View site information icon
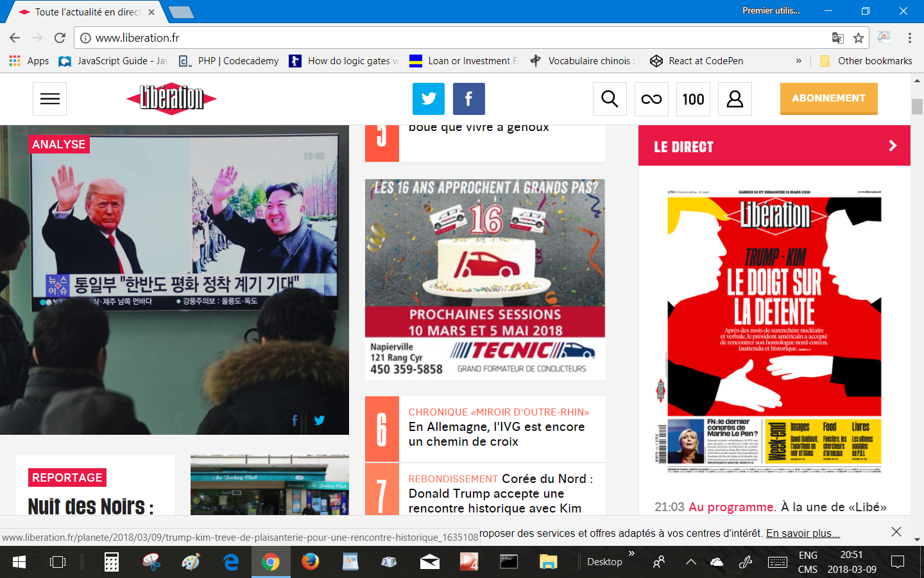This screenshot has height=578, width=924. pyautogui.click(x=85, y=38)
